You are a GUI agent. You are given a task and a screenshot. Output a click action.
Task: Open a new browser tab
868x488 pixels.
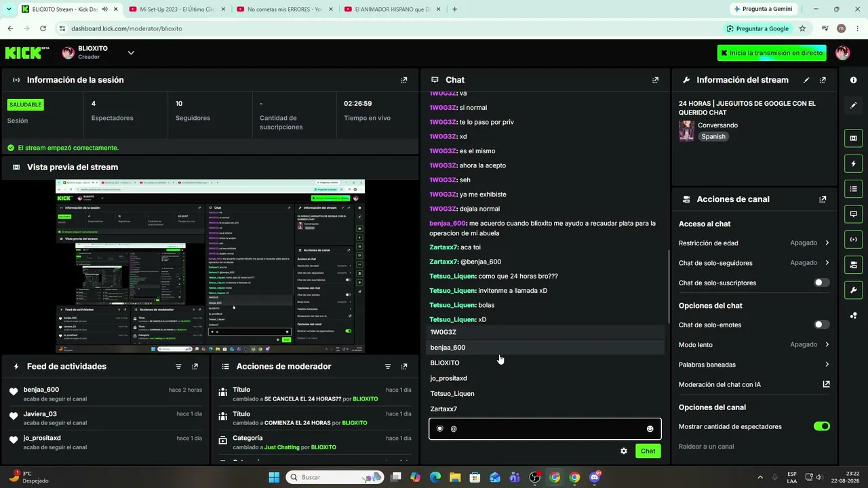pos(454,9)
